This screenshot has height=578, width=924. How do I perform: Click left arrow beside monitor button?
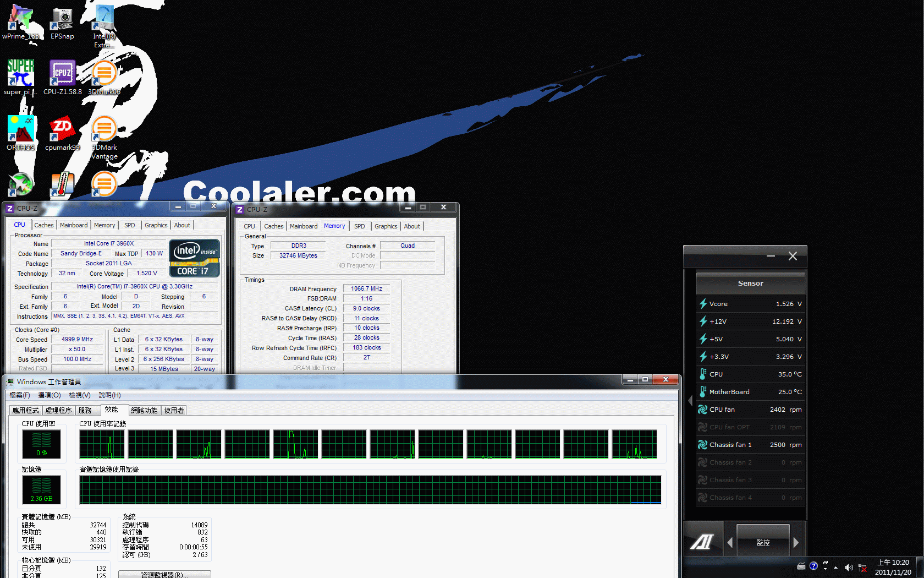[x=730, y=542]
